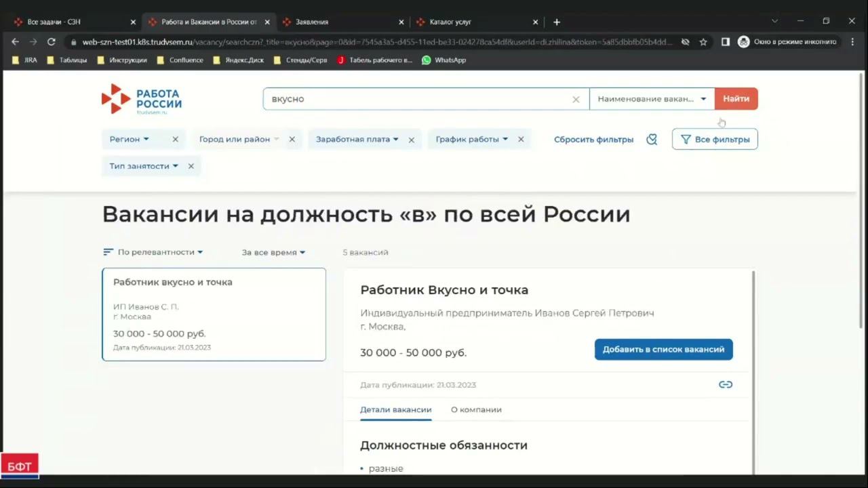Click the vacancy details panel scrollbar
This screenshot has height=488, width=868.
(753, 373)
